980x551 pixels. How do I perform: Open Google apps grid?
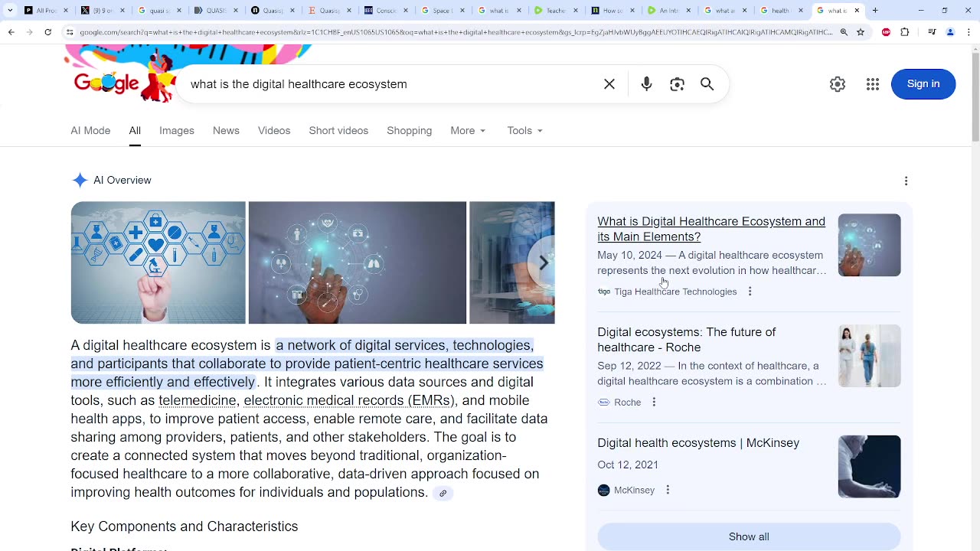click(873, 84)
